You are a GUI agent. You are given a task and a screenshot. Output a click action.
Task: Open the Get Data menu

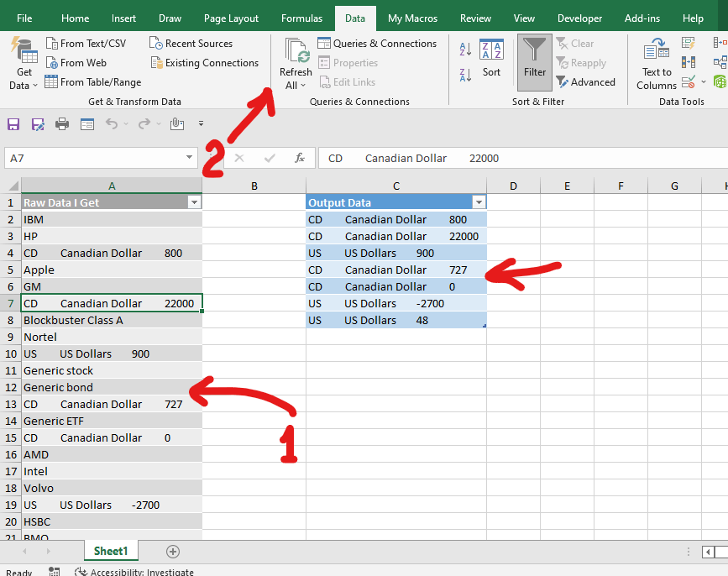[24, 63]
